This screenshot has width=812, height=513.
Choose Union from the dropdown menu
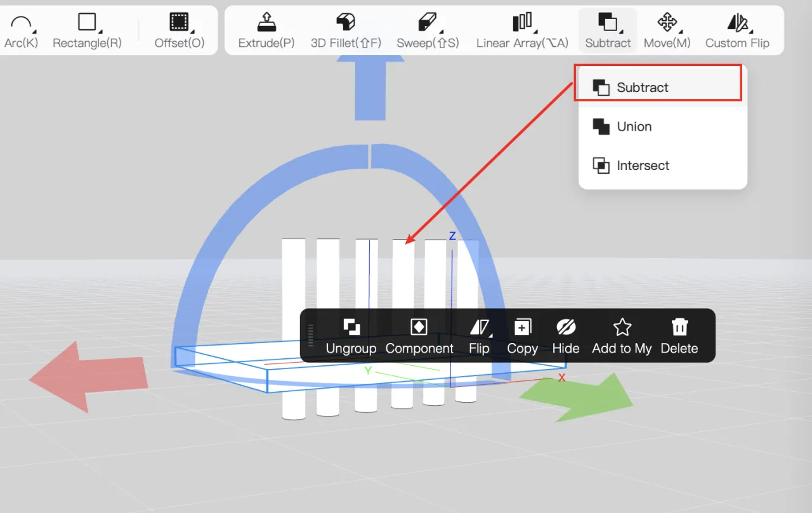634,127
